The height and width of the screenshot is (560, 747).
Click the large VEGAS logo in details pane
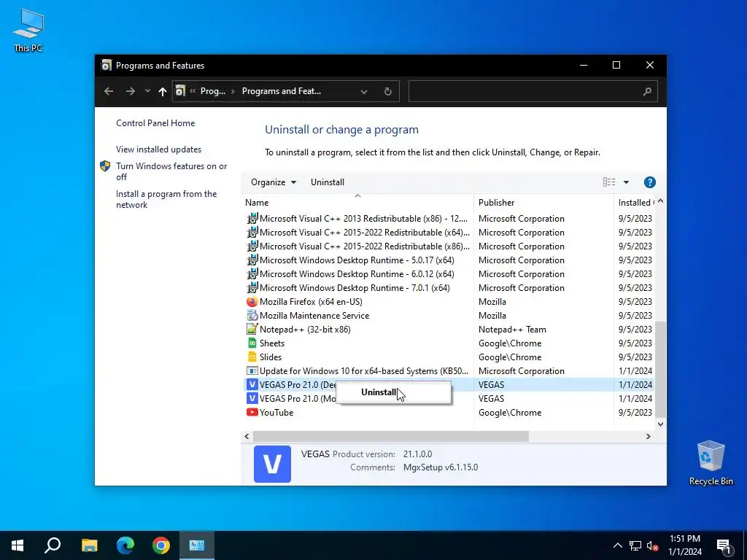[272, 464]
